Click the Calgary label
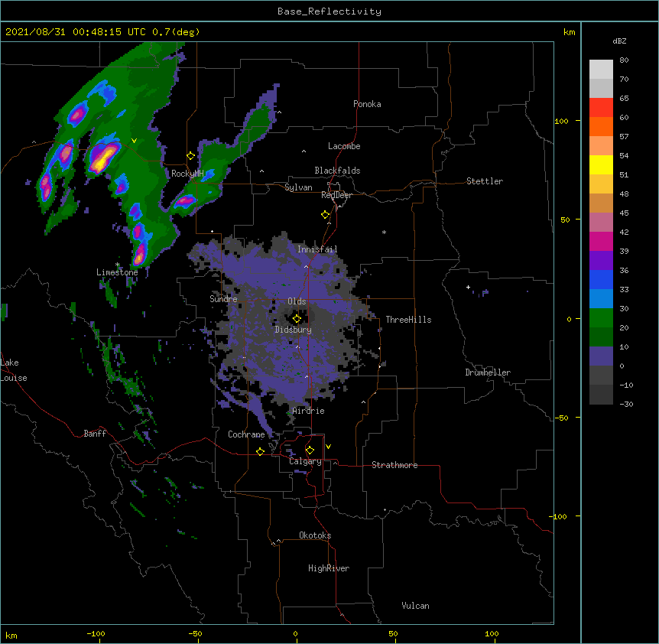 pos(305,461)
